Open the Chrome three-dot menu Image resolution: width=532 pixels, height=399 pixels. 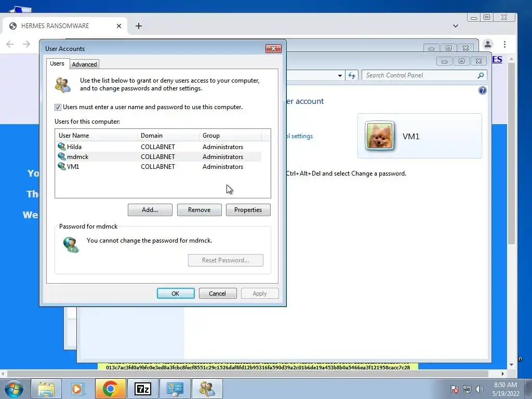504,44
